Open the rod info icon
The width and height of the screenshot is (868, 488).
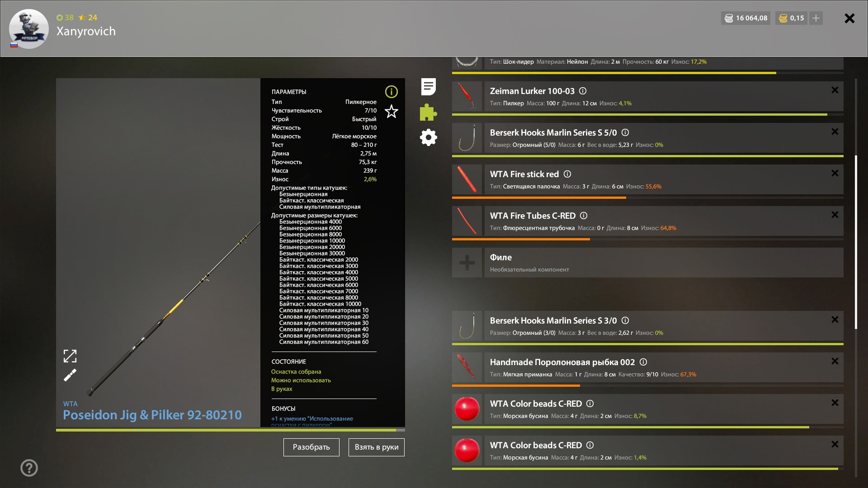(x=391, y=92)
